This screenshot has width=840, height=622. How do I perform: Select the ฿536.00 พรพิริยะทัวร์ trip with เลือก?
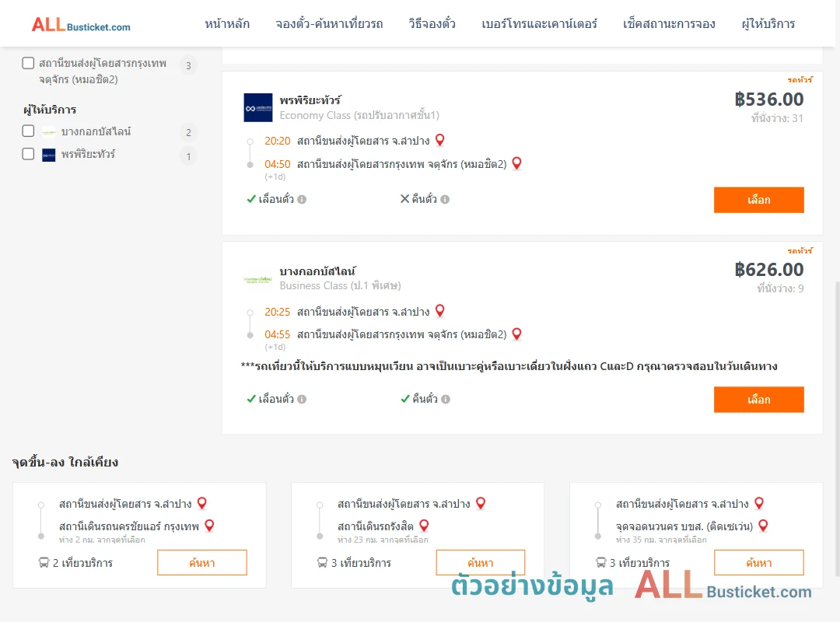[758, 200]
